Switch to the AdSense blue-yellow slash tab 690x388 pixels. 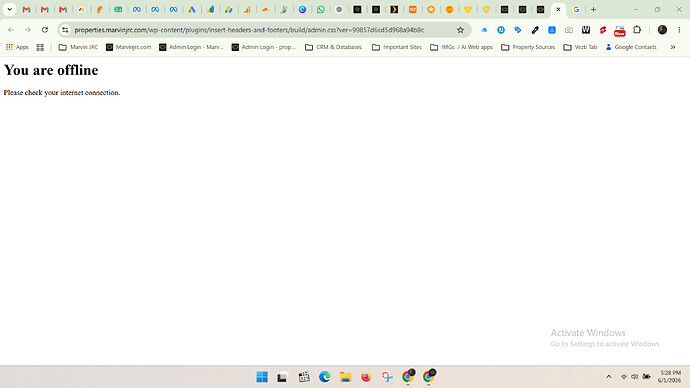229,9
